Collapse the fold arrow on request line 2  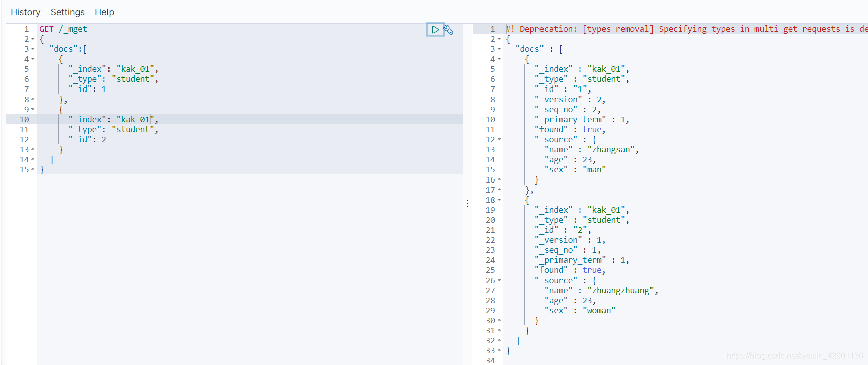(33, 39)
